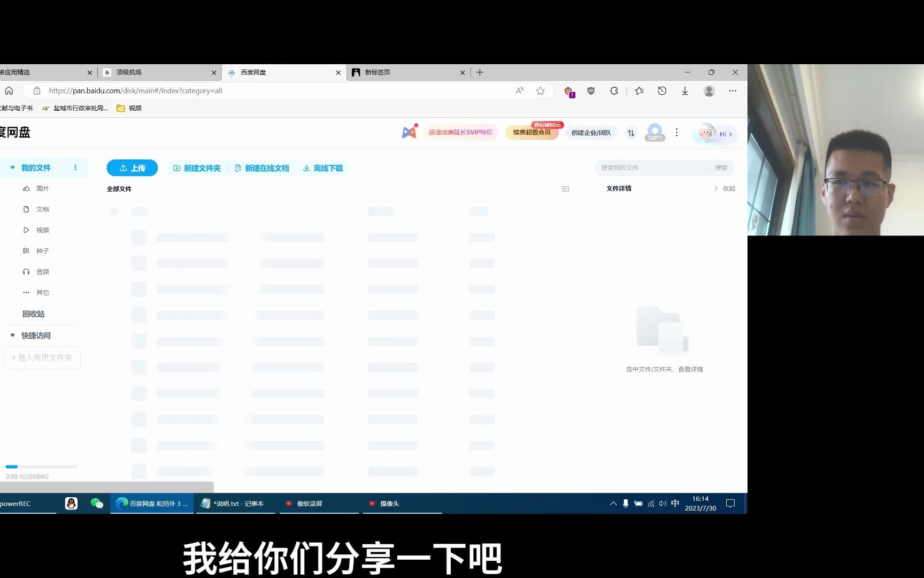Open the 我的文件 more options dots
This screenshot has width=924, height=578.
pyautogui.click(x=75, y=168)
